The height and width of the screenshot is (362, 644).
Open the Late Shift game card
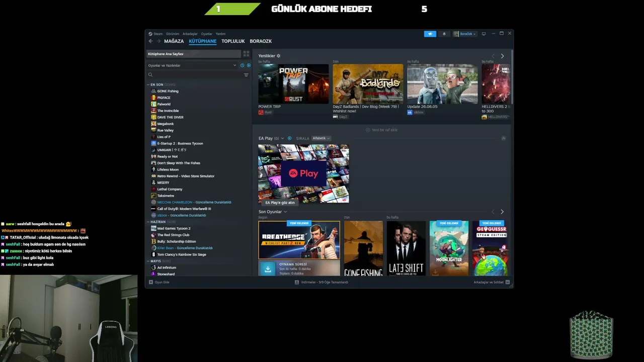406,248
